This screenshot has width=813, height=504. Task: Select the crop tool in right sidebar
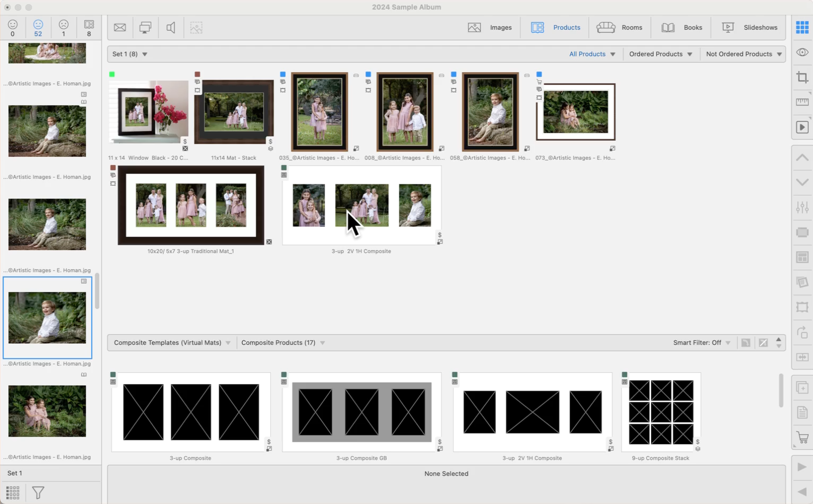tap(802, 77)
